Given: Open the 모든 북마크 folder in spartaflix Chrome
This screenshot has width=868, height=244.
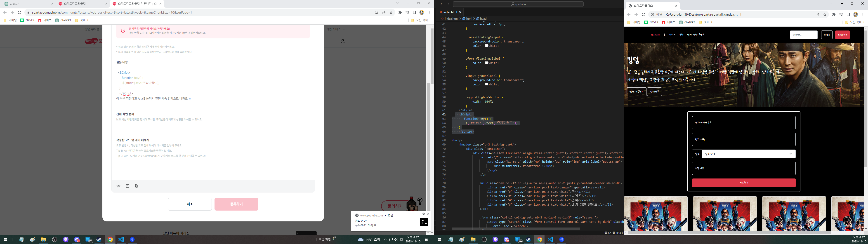Looking at the screenshot, I should click(854, 22).
